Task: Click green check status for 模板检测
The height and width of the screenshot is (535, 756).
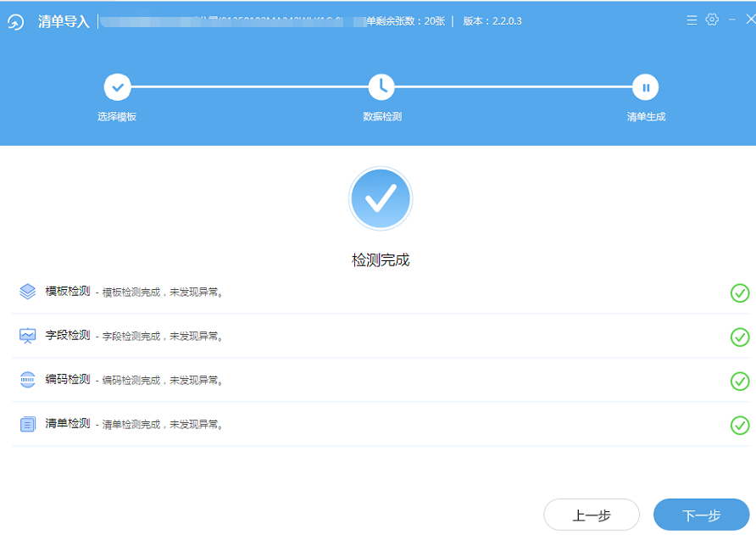Action: pyautogui.click(x=740, y=293)
